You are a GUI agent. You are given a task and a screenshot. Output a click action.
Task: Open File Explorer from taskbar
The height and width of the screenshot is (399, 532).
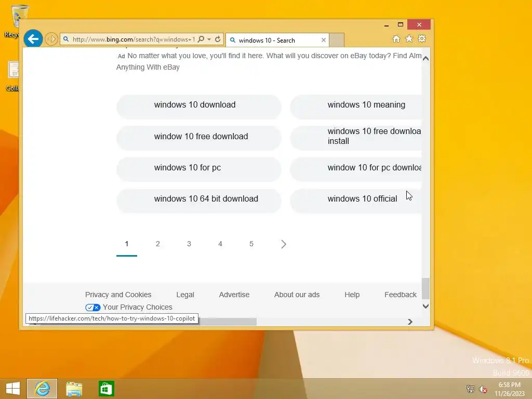(74, 389)
